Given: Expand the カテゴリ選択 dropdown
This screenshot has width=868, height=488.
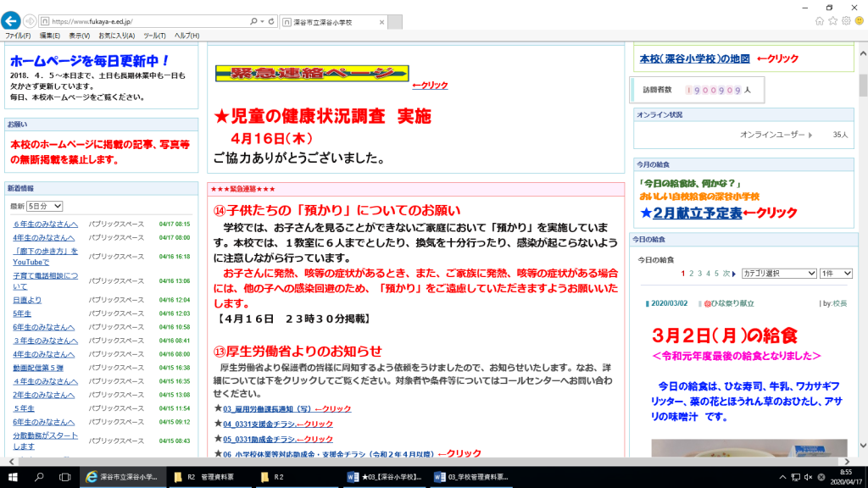Looking at the screenshot, I should pos(778,274).
